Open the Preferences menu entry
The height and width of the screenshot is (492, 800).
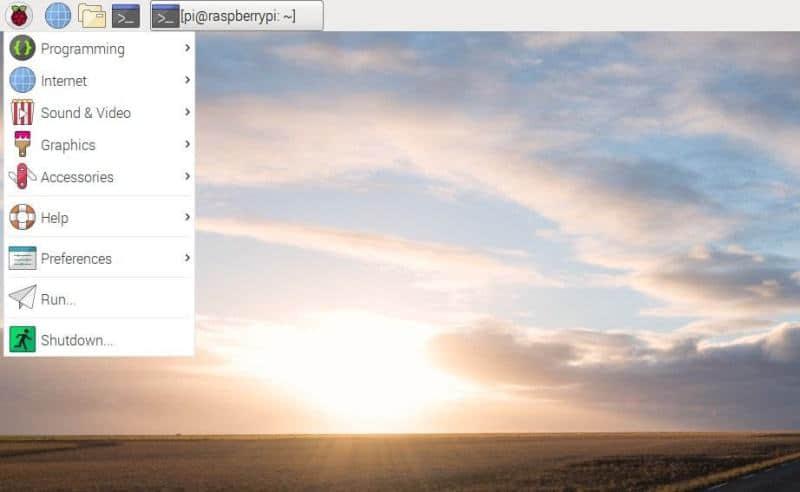[76, 259]
